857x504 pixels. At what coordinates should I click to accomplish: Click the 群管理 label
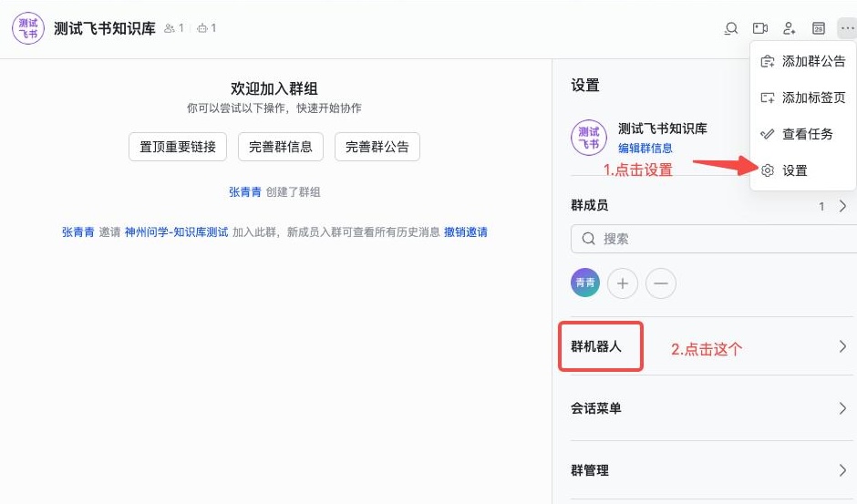590,470
